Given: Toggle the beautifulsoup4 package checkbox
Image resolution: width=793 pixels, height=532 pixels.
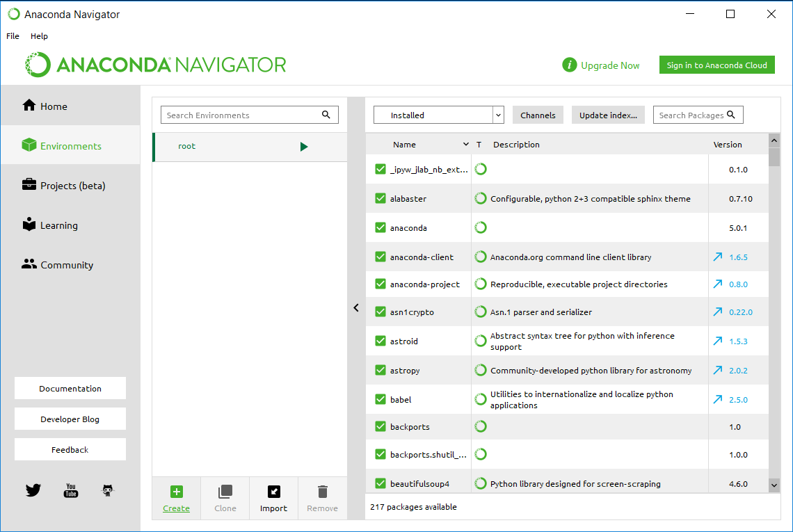Looking at the screenshot, I should pyautogui.click(x=381, y=483).
